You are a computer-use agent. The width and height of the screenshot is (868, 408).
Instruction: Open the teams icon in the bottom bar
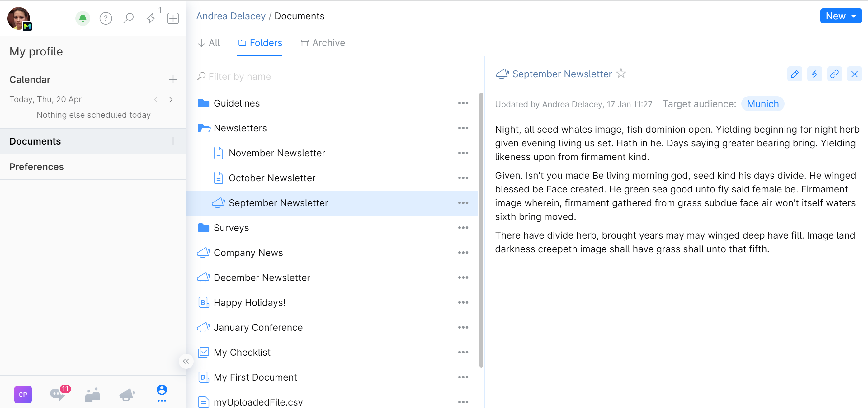click(92, 395)
